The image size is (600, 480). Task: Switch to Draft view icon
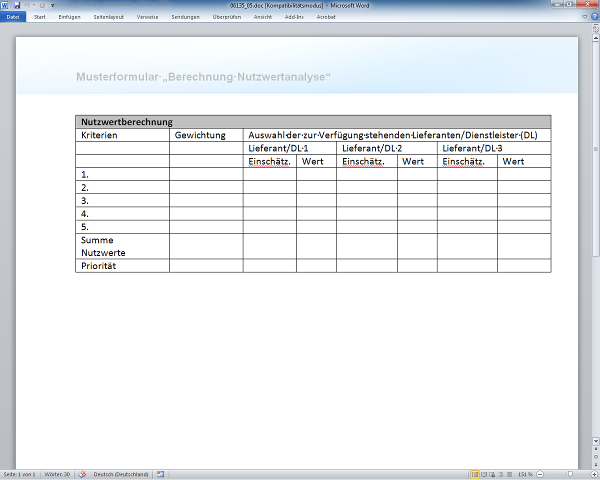click(509, 474)
